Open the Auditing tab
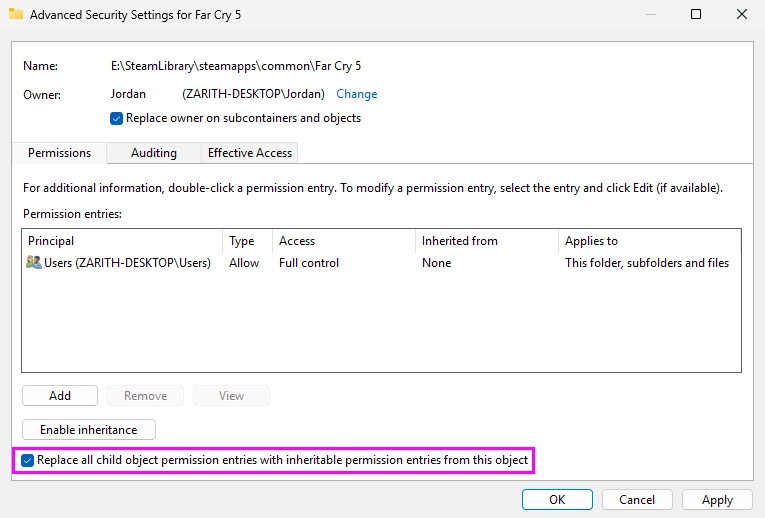This screenshot has width=765, height=518. [x=154, y=153]
